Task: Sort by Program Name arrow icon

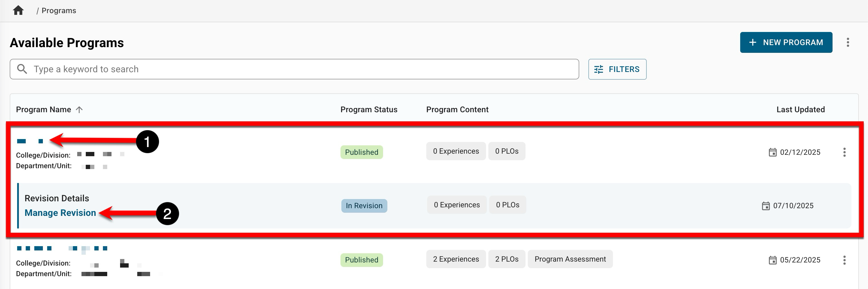Action: tap(79, 110)
